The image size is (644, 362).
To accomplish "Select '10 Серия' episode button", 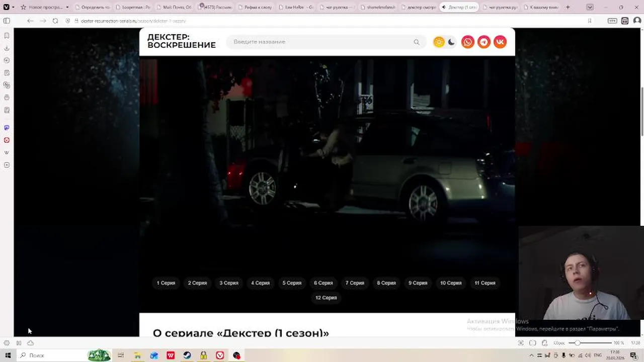I will click(x=451, y=283).
